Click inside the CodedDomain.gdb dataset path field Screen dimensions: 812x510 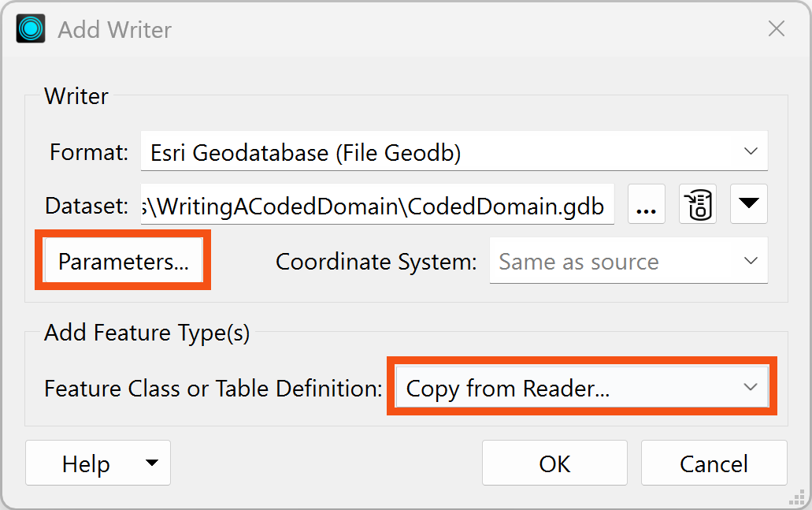(378, 204)
